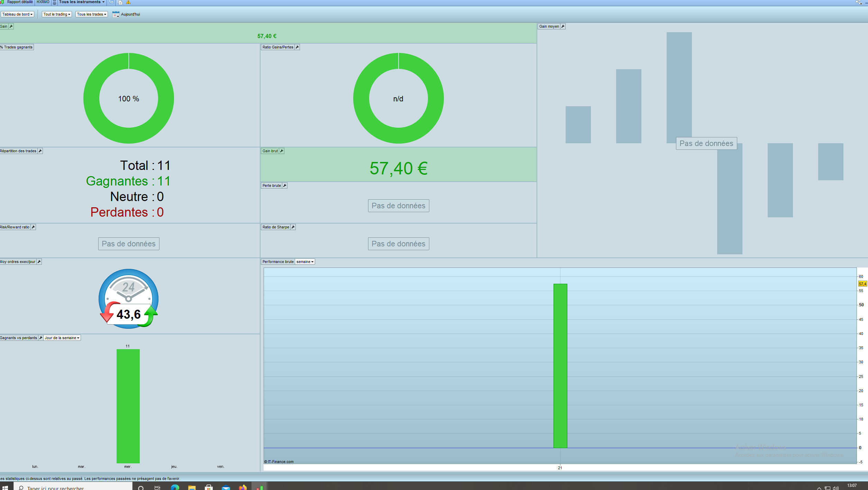Click the chart icon in title bar
Screen dimensions: 868x490
point(111,2)
